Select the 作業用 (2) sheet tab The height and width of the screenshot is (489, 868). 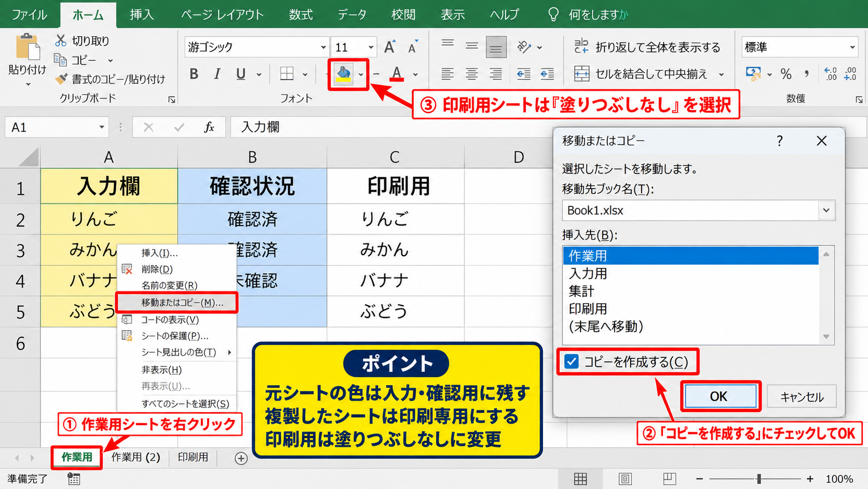(135, 457)
